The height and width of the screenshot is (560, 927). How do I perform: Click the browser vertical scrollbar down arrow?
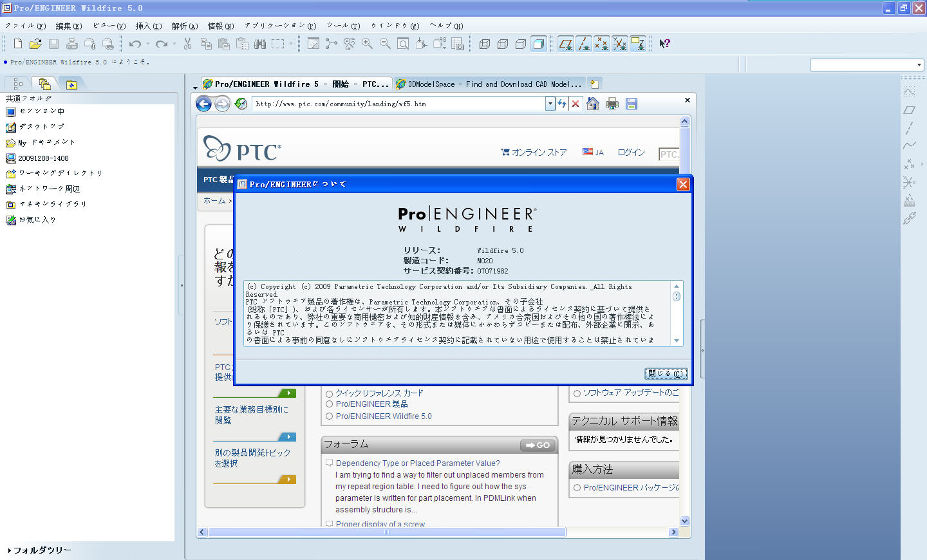point(684,521)
